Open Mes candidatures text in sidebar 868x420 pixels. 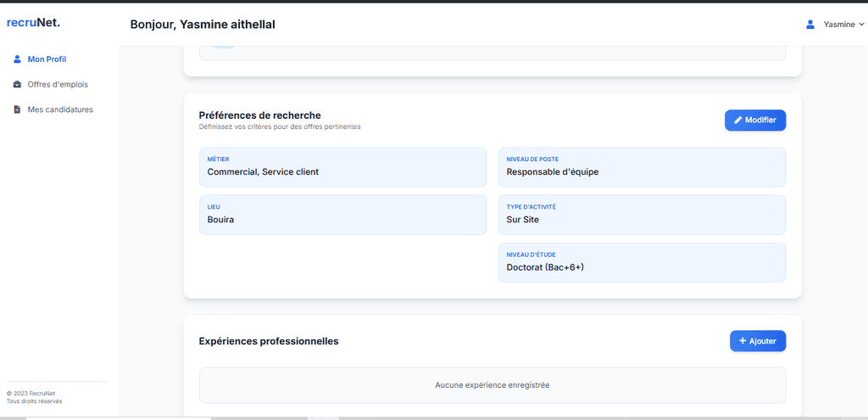[60, 109]
